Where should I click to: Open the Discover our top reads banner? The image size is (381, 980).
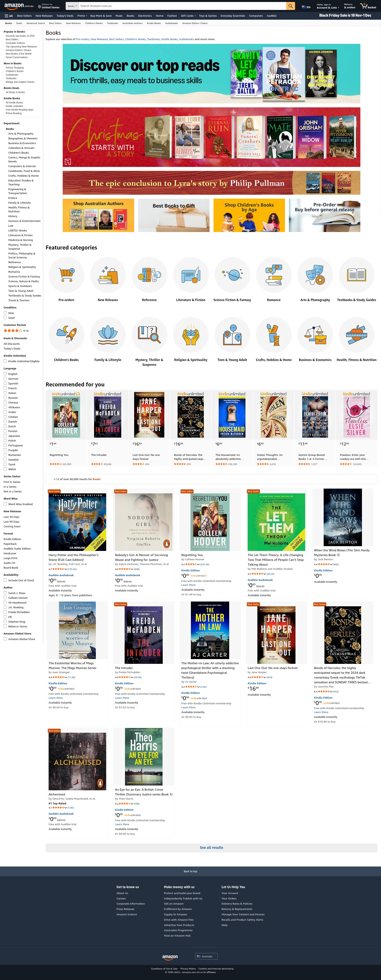211,73
